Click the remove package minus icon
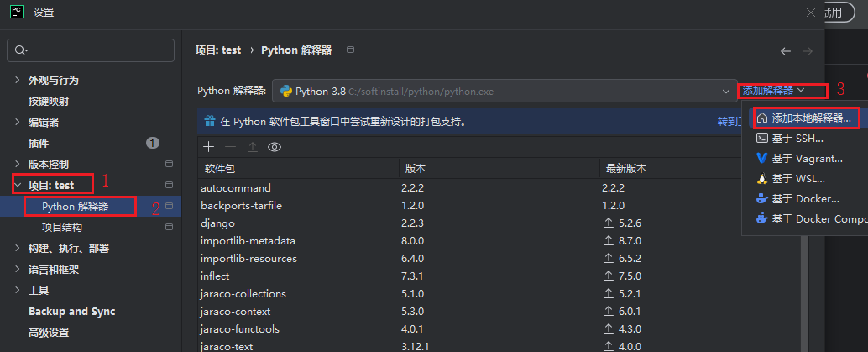The height and width of the screenshot is (352, 868). pos(230,147)
